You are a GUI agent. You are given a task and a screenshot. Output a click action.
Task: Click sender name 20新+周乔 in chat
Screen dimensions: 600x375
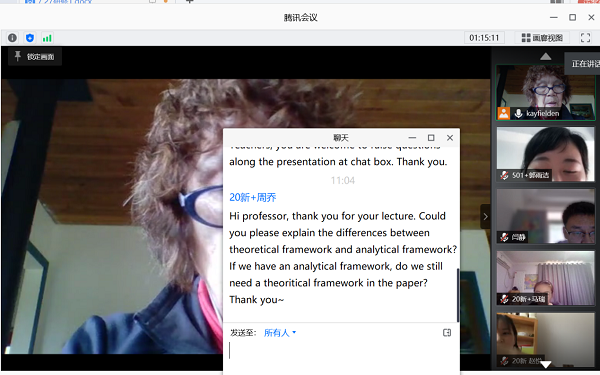(253, 197)
